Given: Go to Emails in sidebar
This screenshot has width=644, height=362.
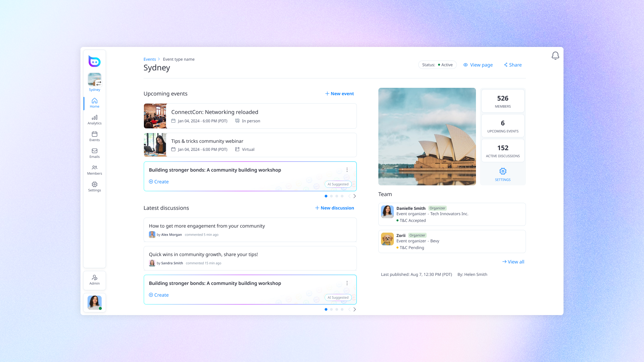Looking at the screenshot, I should pyautogui.click(x=95, y=153).
